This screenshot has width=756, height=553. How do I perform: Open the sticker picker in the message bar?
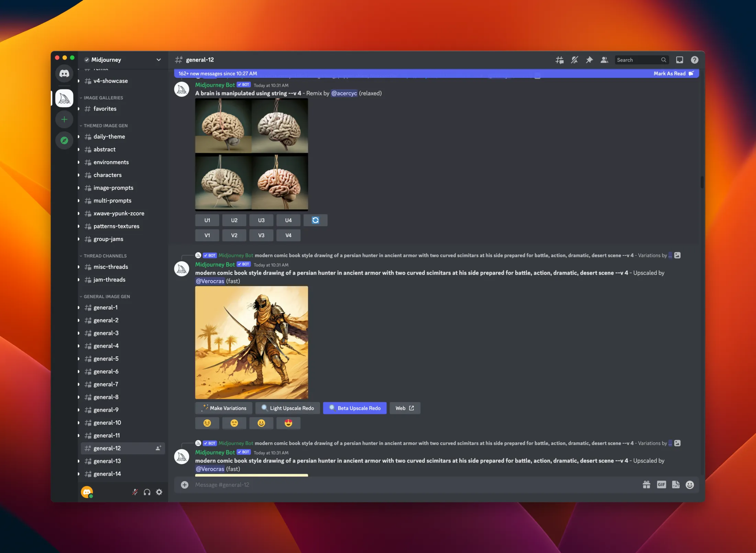(x=676, y=485)
